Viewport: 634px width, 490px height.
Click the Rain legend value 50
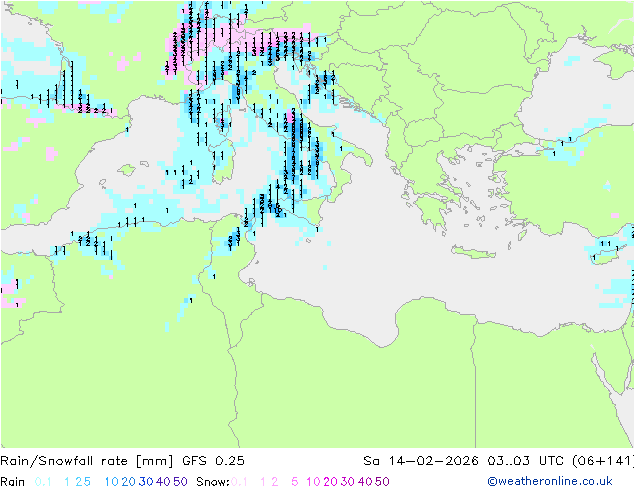[x=180, y=482]
